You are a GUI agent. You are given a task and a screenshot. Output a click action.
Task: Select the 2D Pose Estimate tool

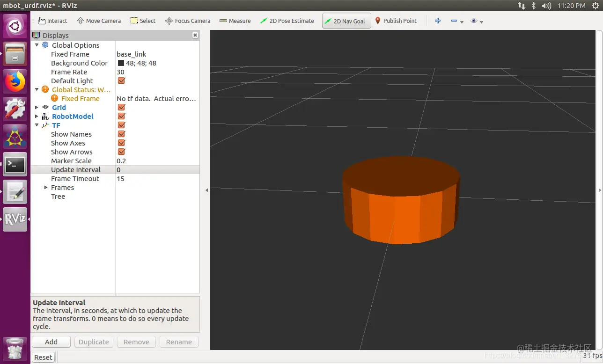[x=287, y=21]
